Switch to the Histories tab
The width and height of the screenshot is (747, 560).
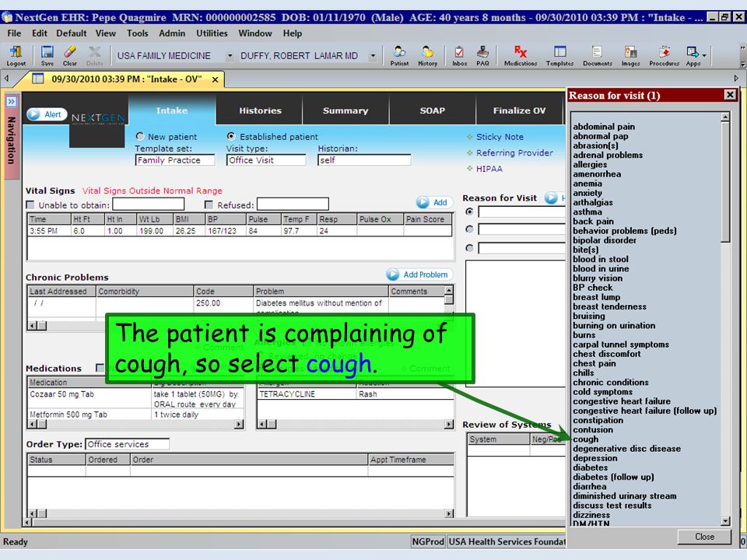point(260,110)
